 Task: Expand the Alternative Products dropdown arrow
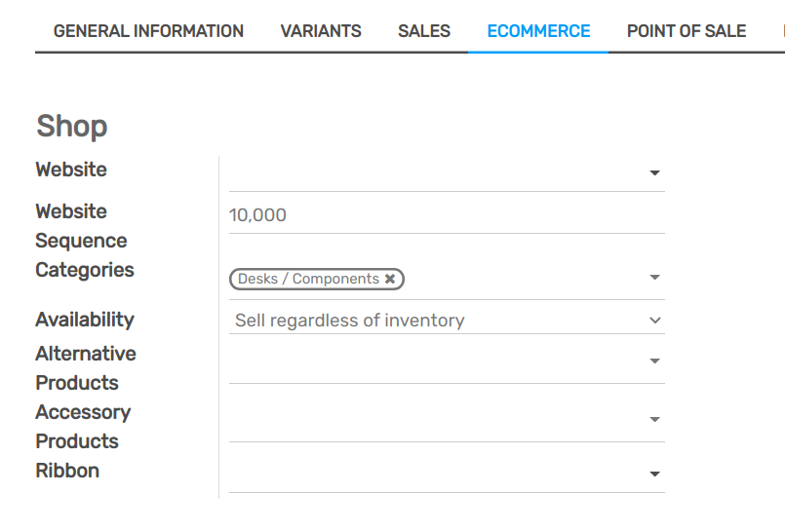(x=654, y=361)
